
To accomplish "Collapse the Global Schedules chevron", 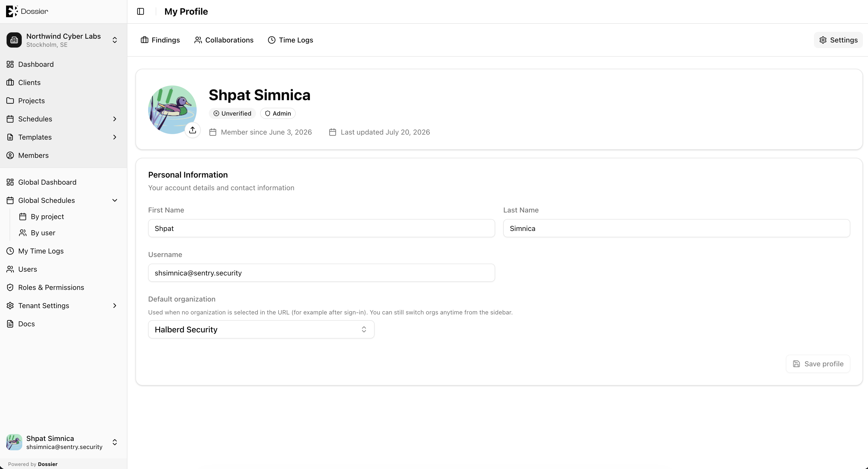I will [x=115, y=200].
